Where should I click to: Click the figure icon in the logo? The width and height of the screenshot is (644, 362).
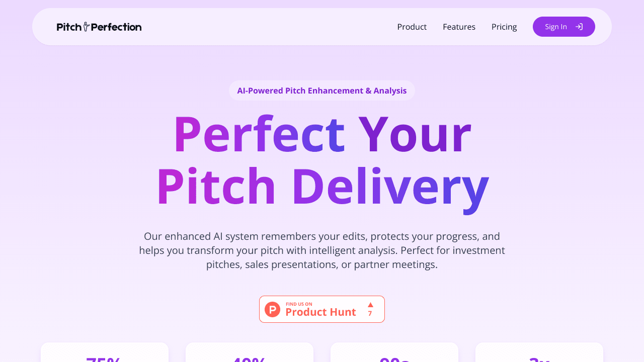tap(87, 27)
